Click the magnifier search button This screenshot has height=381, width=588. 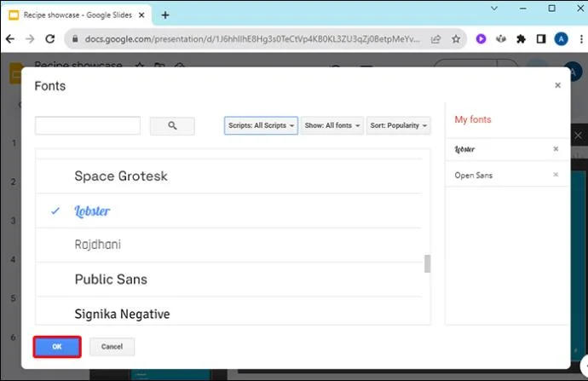[172, 125]
